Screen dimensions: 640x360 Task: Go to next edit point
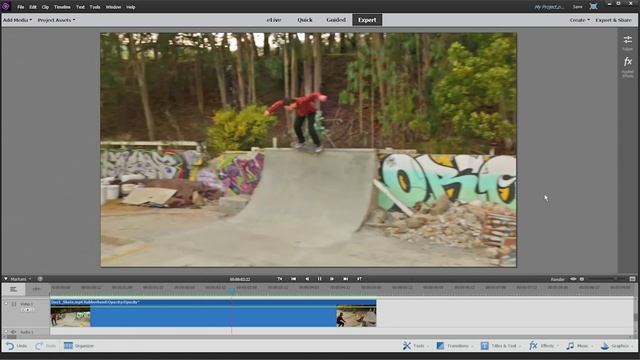[x=345, y=279]
